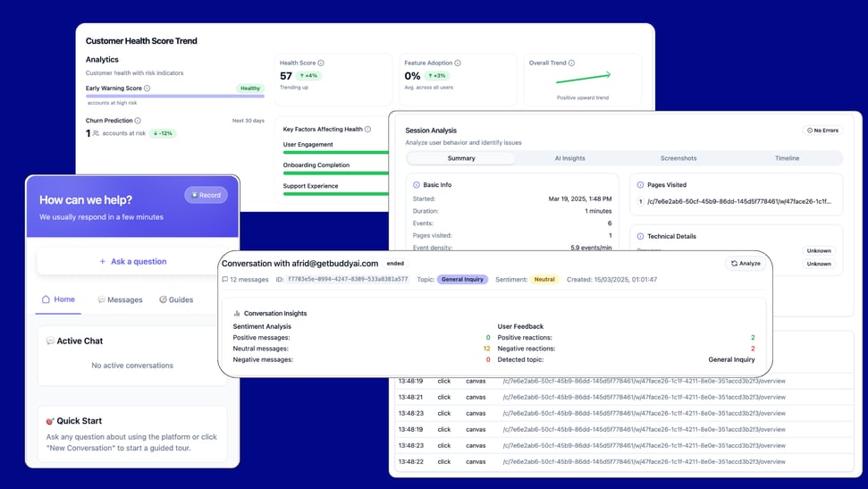Click the Messages chat bubble icon
Image resolution: width=868 pixels, height=489 pixels.
tap(101, 299)
